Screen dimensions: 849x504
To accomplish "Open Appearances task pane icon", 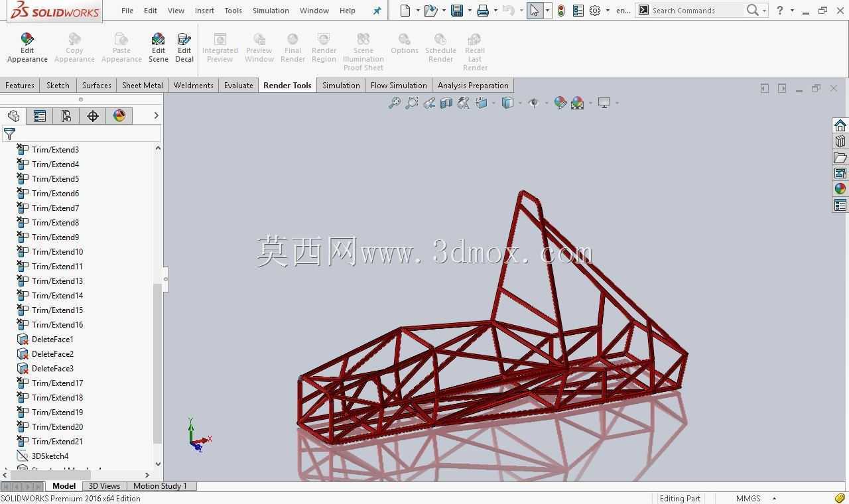I will pyautogui.click(x=840, y=189).
